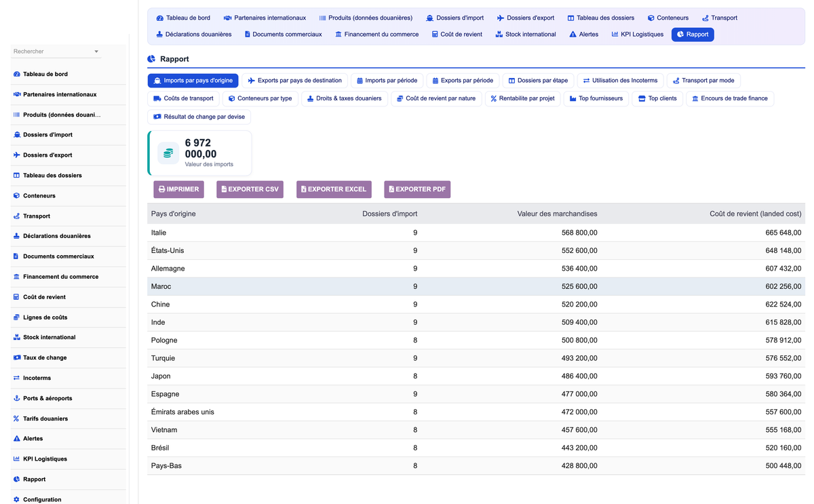Open Rapport in the left sidebar
Viewport: 814px width, 504px height.
[x=34, y=480]
